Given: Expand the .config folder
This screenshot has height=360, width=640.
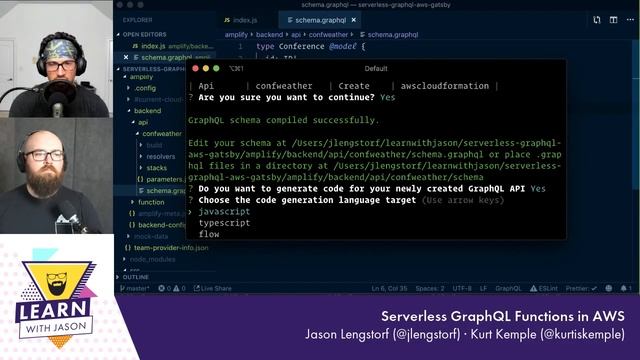Looking at the screenshot, I should point(145,88).
